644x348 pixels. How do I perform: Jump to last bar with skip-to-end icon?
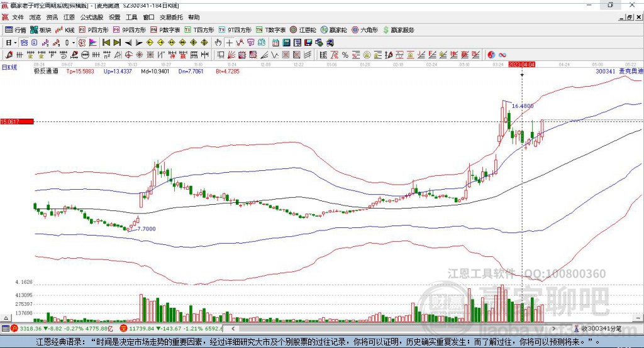[x=117, y=43]
